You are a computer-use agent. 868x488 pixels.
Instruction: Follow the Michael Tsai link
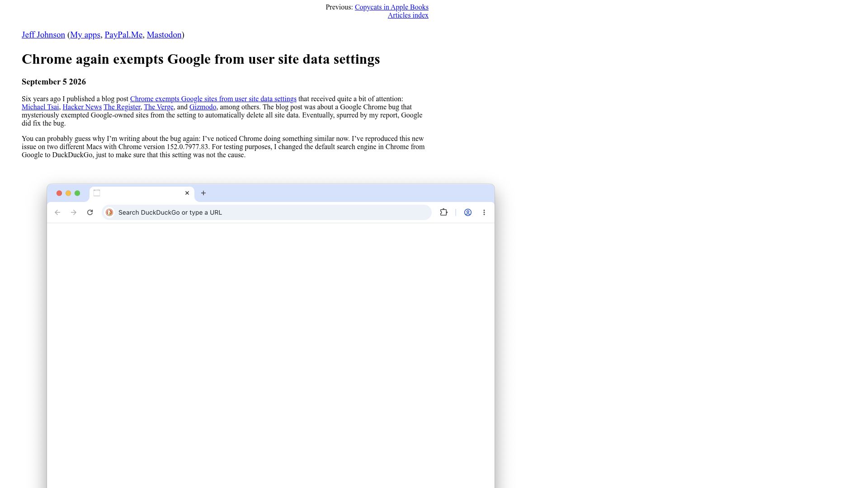[40, 107]
